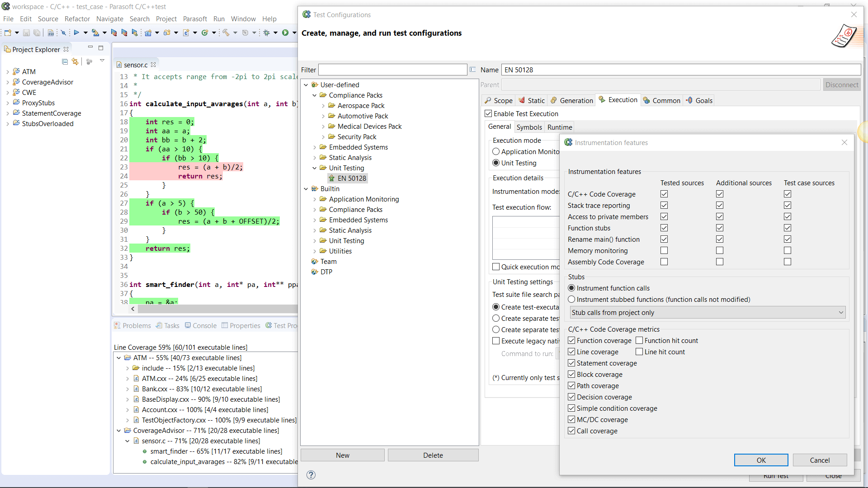
Task: Expand the Utilities tree node
Action: 315,251
